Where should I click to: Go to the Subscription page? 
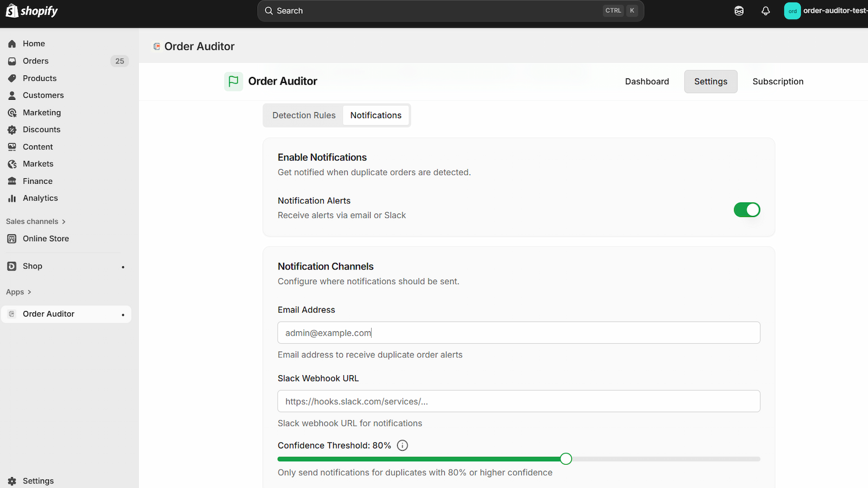[x=777, y=82]
